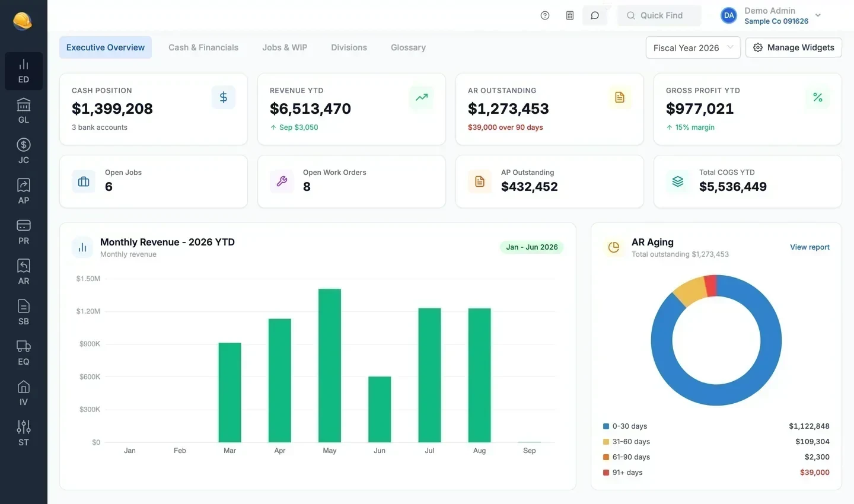Viewport: 854px width, 504px height.
Task: Open the AR Aging View report link
Action: [810, 247]
